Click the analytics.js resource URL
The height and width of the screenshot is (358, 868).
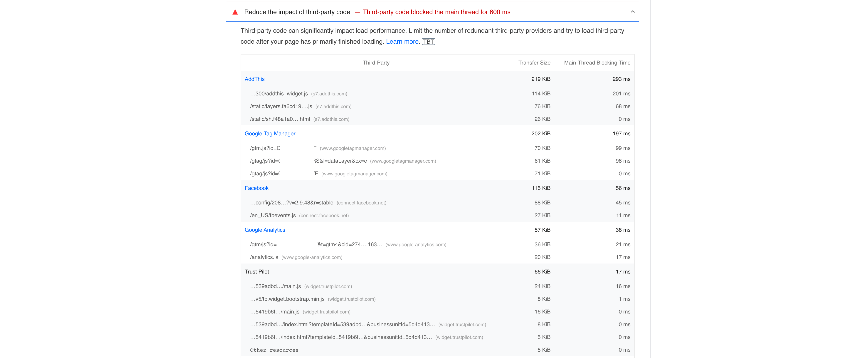[x=264, y=257]
